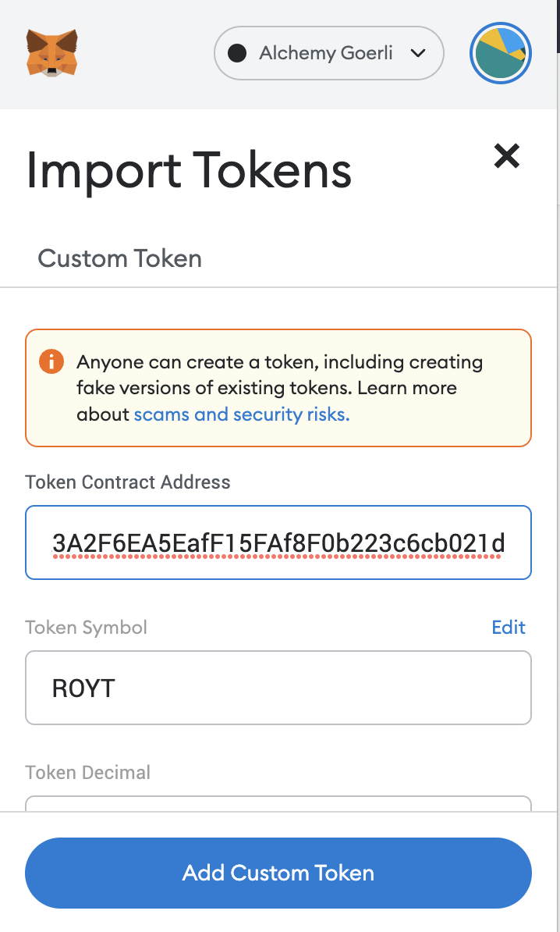
Task: Select the fox icon in the header
Action: click(x=50, y=52)
